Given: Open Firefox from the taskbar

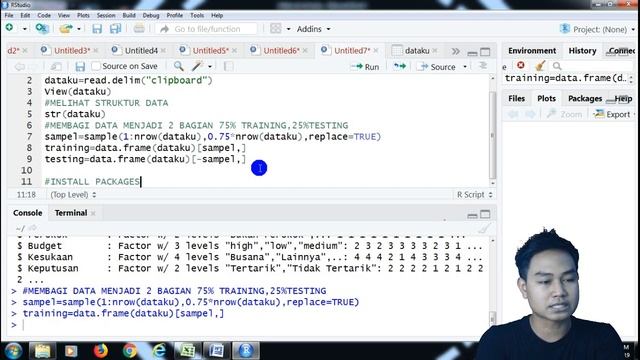Looking at the screenshot, I should pyautogui.click(x=100, y=350).
